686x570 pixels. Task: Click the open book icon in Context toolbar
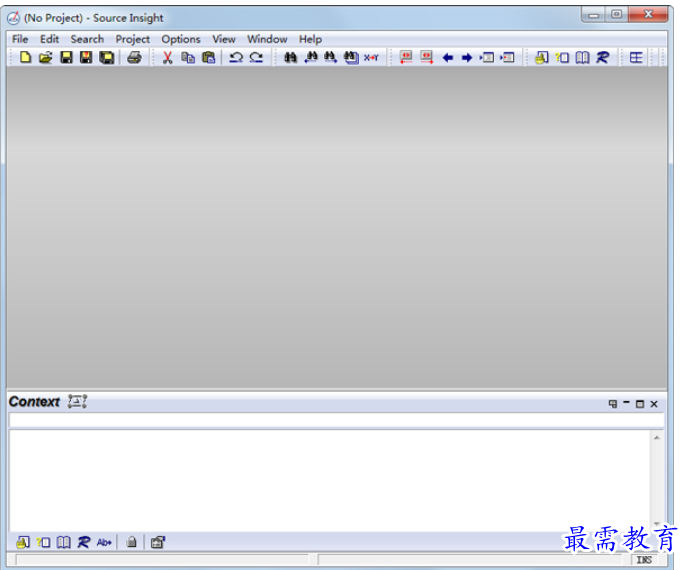tap(63, 542)
